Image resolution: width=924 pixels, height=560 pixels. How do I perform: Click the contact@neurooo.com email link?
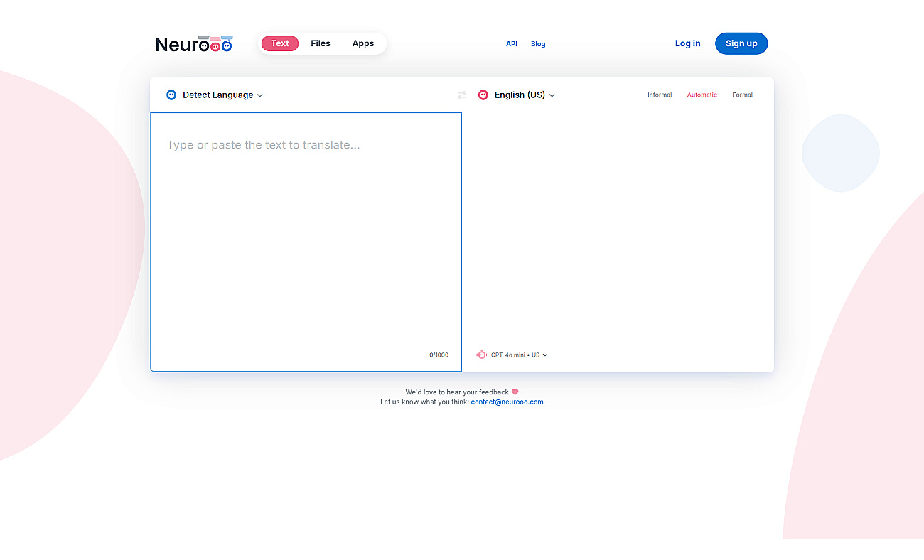coord(507,402)
